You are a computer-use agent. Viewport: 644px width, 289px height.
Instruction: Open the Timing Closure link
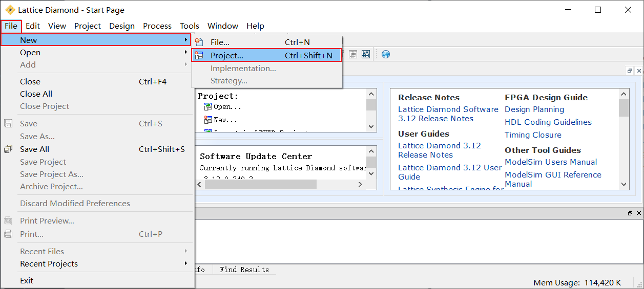533,135
